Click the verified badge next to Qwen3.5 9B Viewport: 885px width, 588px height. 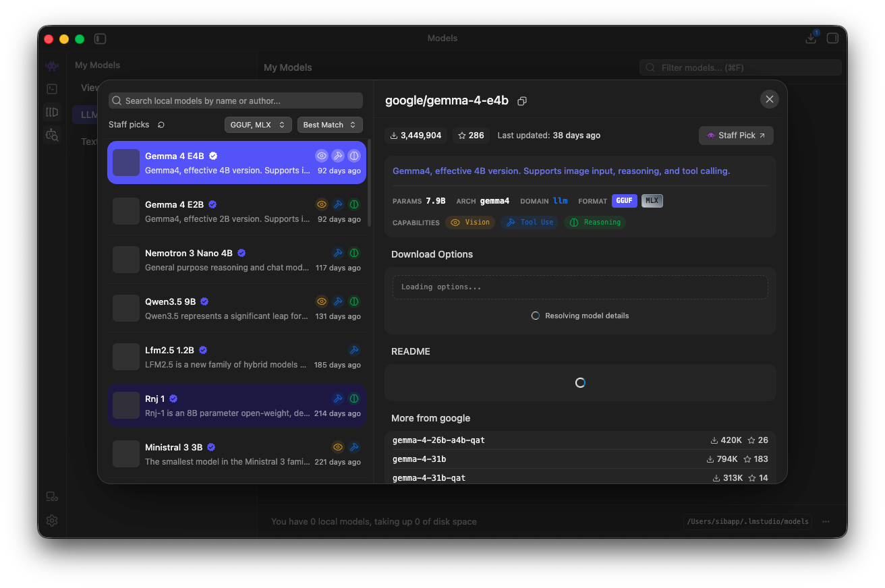pos(204,301)
